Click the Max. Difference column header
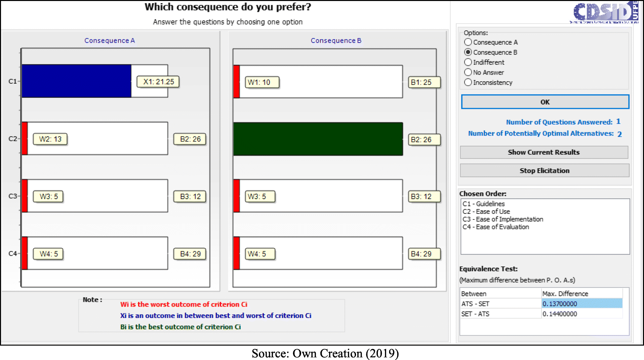The image size is (644, 360). coord(582,294)
